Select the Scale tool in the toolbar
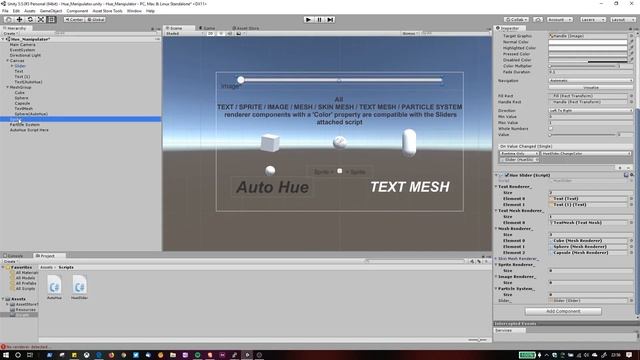This screenshot has height=360, width=640. [41, 20]
